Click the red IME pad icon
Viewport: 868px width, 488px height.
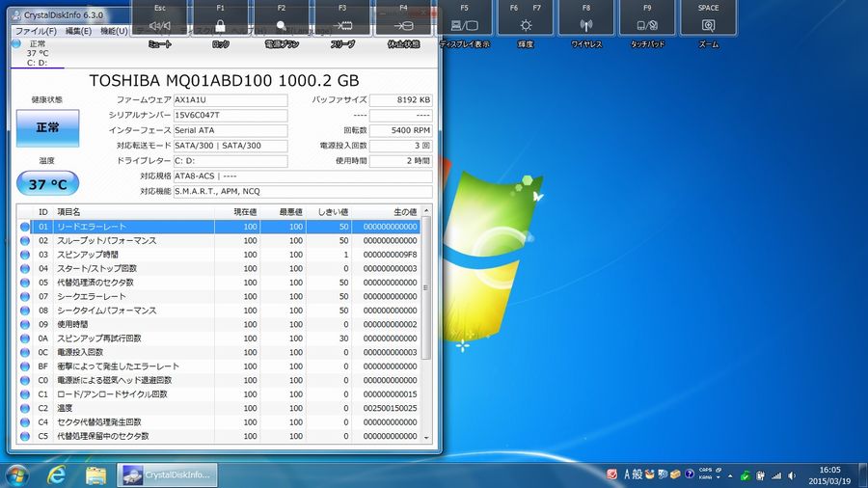pyautogui.click(x=611, y=474)
